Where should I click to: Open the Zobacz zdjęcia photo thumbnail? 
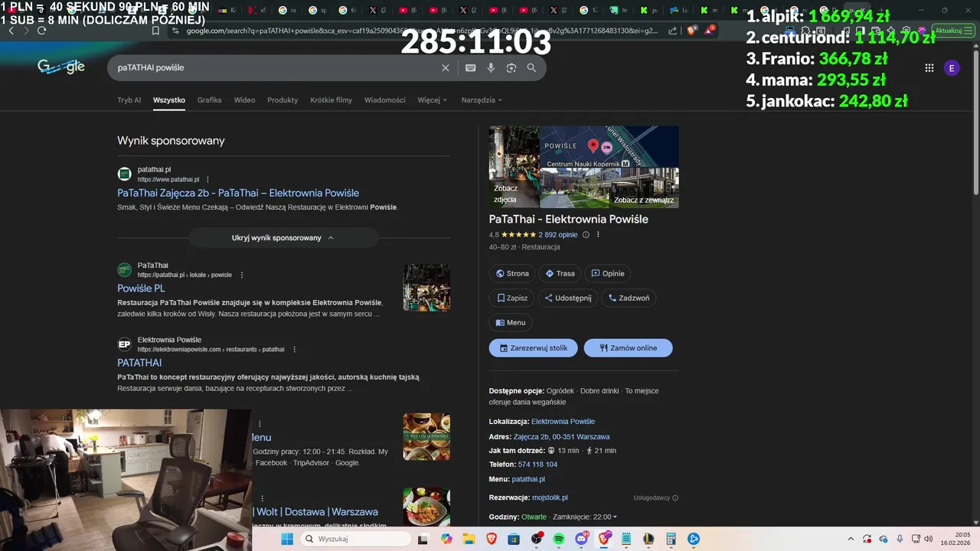click(514, 167)
